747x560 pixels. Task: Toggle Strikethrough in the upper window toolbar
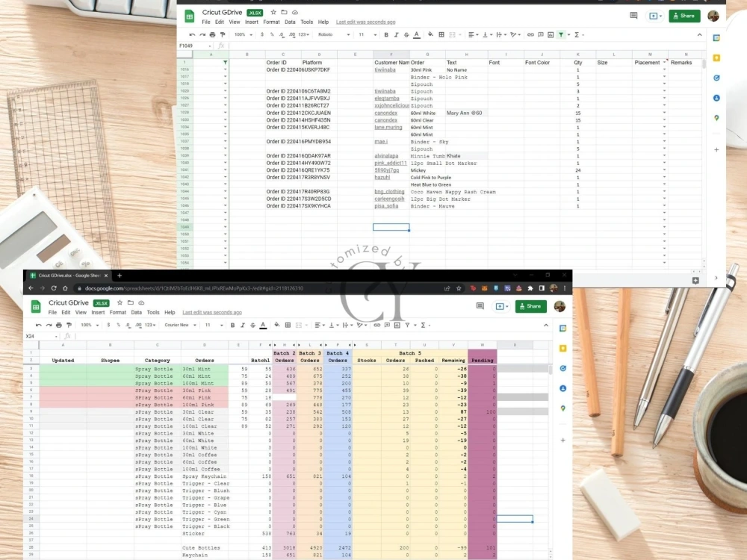[x=406, y=35]
